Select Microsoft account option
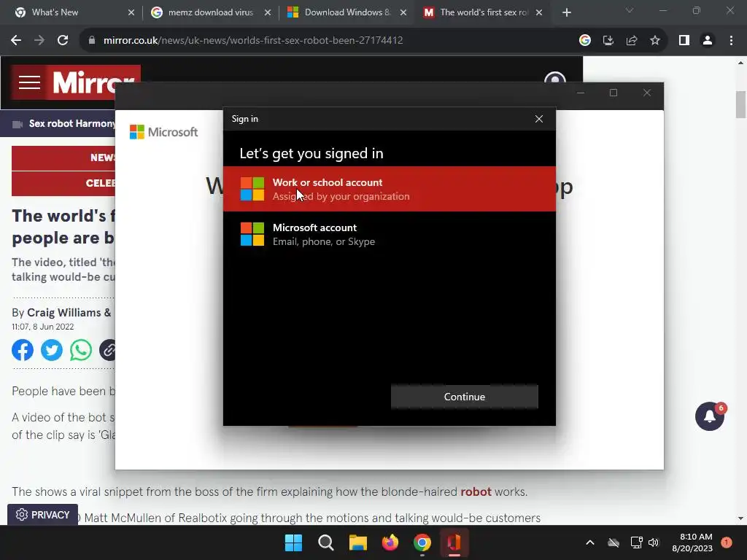The width and height of the screenshot is (747, 560). tap(390, 234)
